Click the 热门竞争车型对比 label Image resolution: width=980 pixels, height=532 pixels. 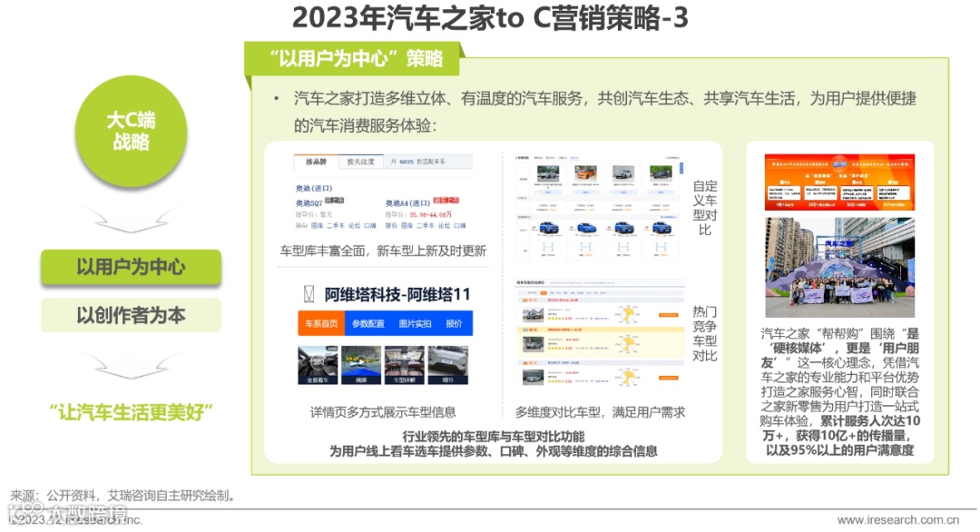tap(704, 334)
